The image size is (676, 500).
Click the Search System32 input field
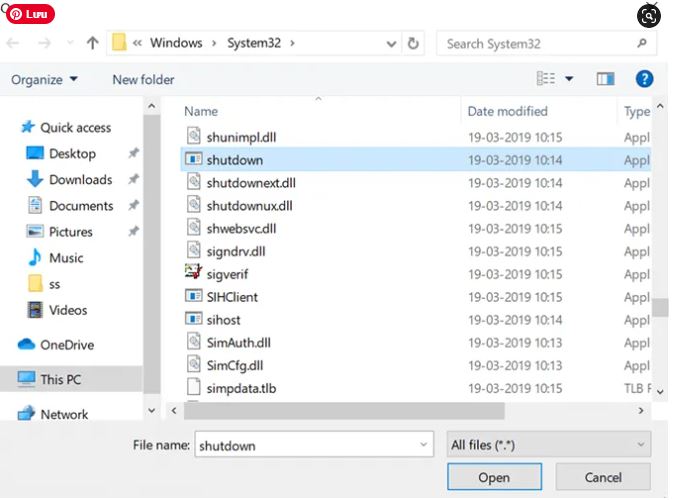[535, 43]
